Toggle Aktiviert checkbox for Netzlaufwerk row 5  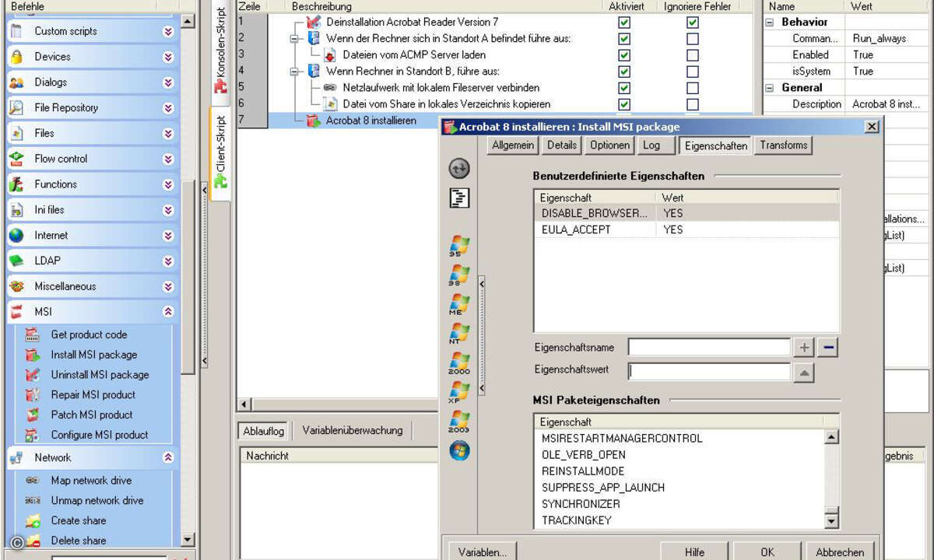[x=624, y=88]
